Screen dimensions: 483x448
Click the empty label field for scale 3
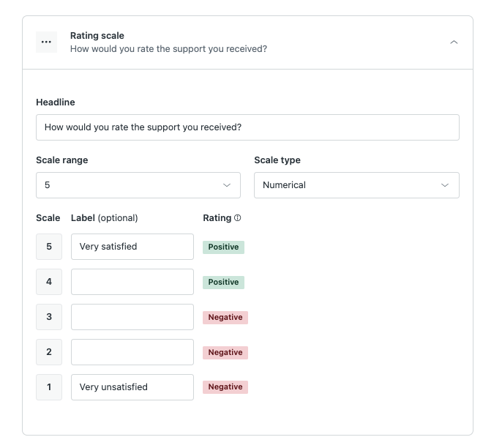(132, 317)
